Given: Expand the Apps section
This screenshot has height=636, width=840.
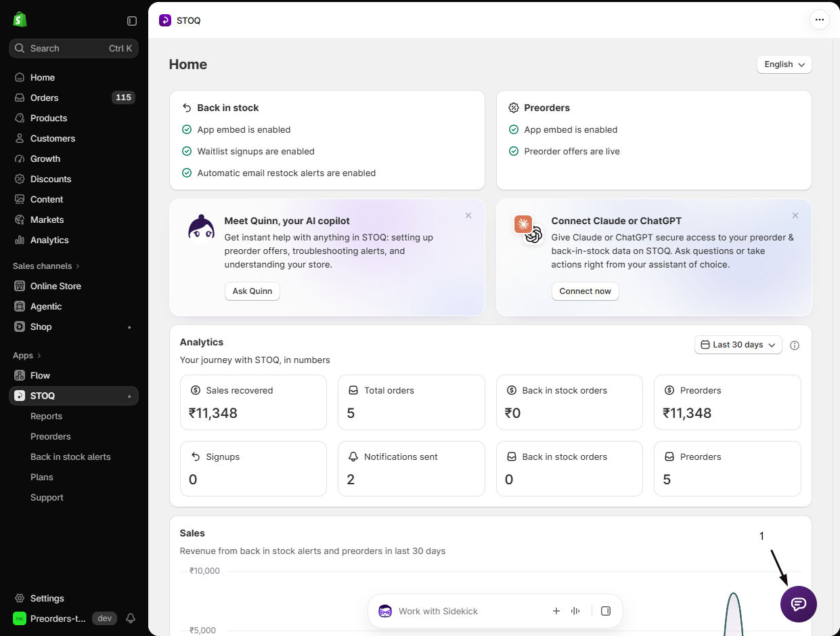Looking at the screenshot, I should 27,356.
